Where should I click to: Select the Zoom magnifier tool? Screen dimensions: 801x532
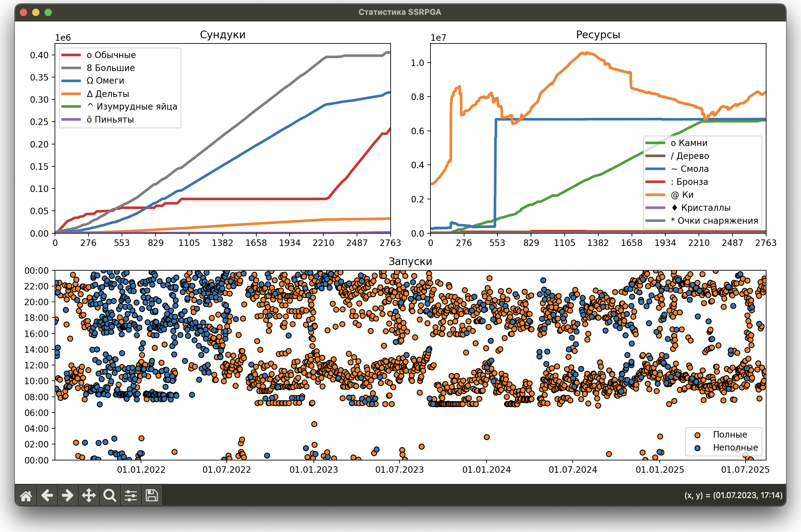(x=110, y=495)
